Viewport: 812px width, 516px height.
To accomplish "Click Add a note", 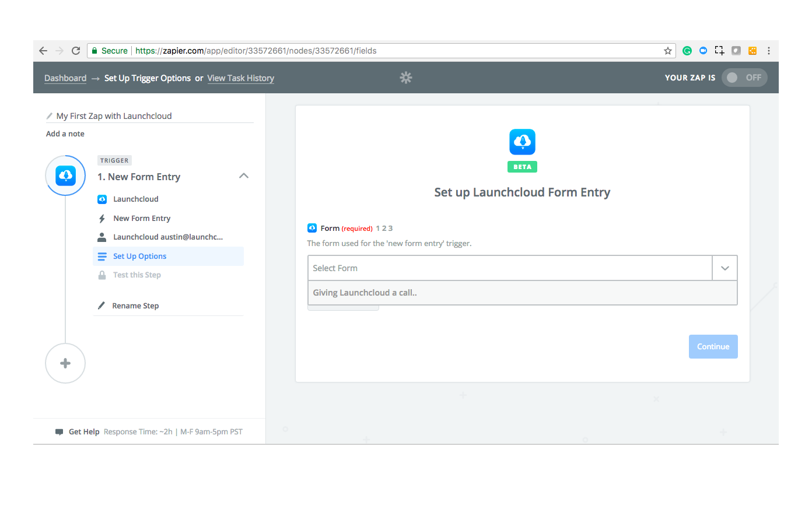I will pyautogui.click(x=65, y=134).
